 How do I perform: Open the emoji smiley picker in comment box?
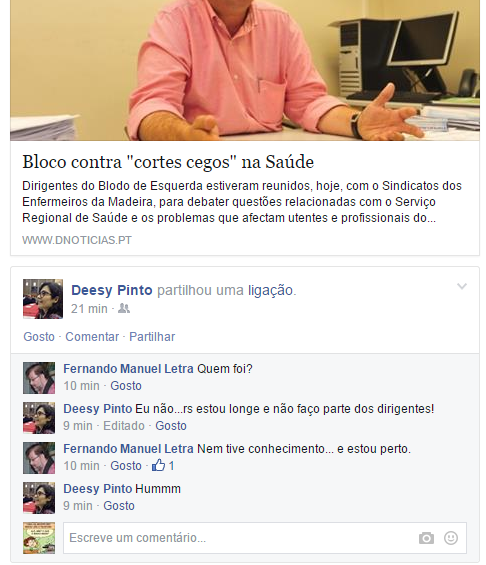451,538
